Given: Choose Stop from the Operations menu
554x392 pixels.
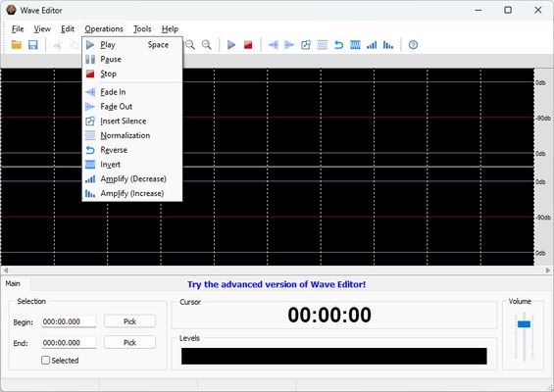Looking at the screenshot, I should tap(132, 73).
